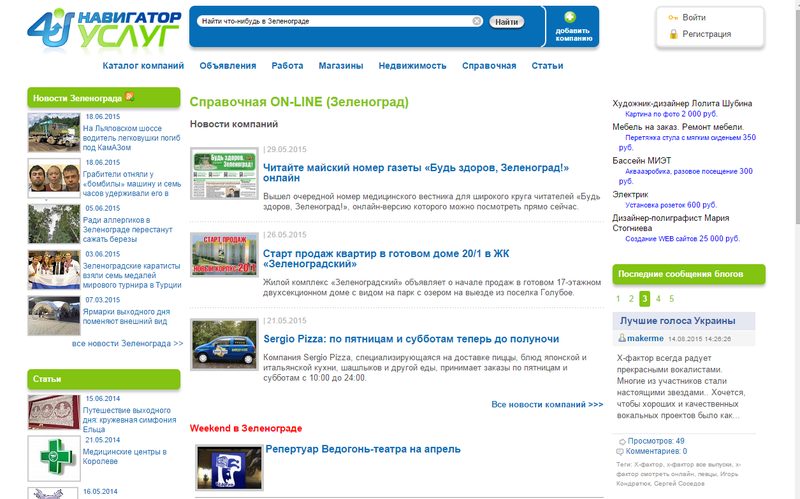Open Sergio Pizza car thumbnail
Viewport: 800px width, 499px height.
click(224, 344)
